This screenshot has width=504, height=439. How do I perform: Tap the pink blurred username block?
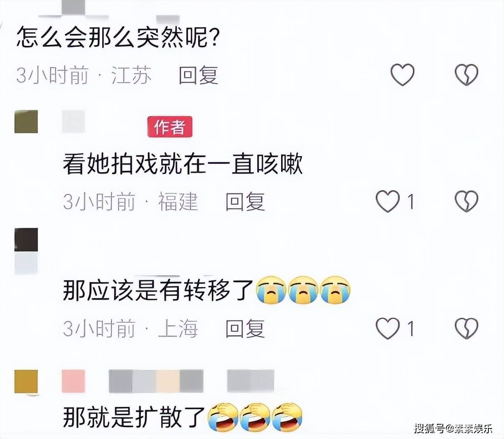click(73, 381)
